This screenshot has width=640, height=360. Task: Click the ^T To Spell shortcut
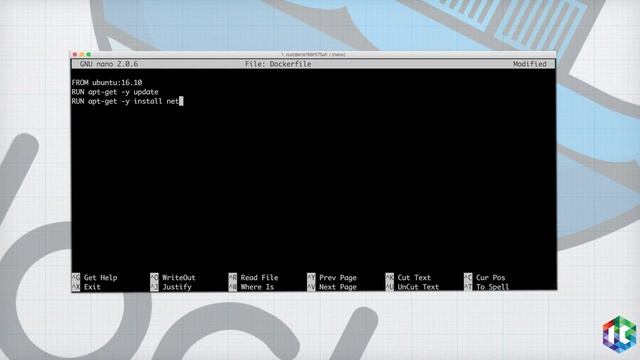(487, 287)
